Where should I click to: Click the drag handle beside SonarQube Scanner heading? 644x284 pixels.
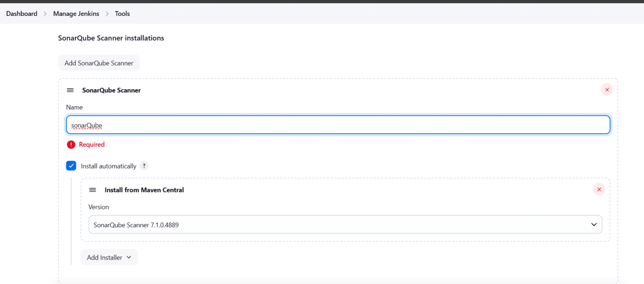[x=70, y=90]
